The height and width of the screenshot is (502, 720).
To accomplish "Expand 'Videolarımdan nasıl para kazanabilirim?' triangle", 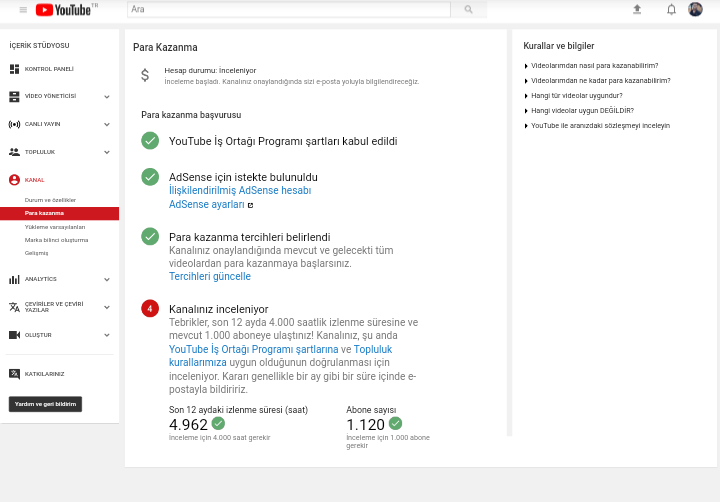I will (x=526, y=66).
